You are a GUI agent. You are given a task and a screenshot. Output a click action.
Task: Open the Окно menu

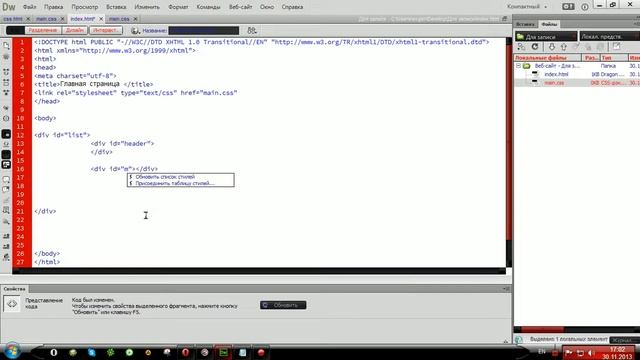tap(267, 7)
